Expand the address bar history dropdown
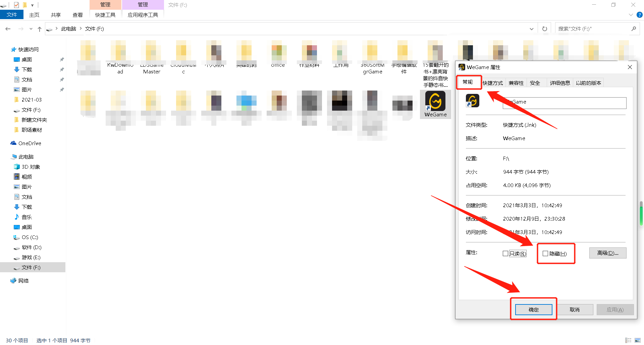This screenshot has height=345, width=644. [532, 29]
